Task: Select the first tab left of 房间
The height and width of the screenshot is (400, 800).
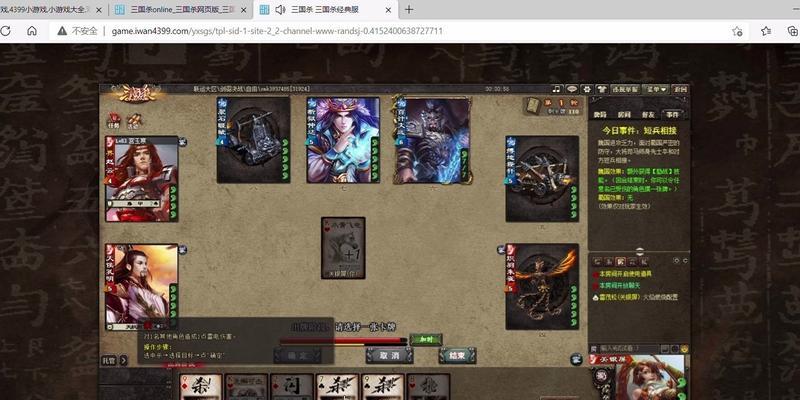Action: point(601,115)
